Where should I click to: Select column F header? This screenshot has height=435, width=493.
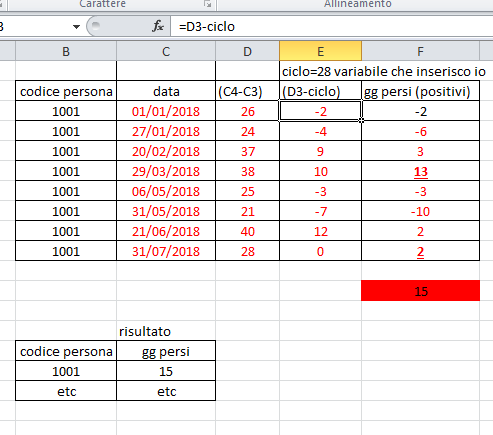pyautogui.click(x=420, y=51)
